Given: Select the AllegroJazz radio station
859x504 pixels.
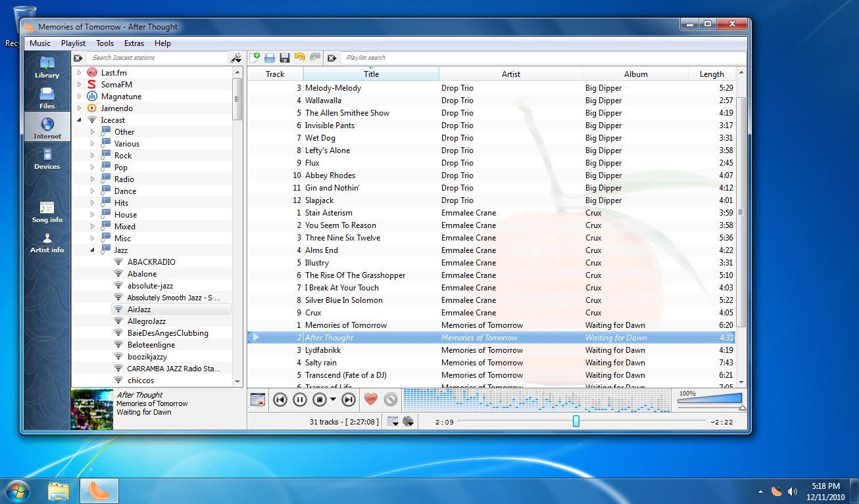Looking at the screenshot, I should [146, 321].
